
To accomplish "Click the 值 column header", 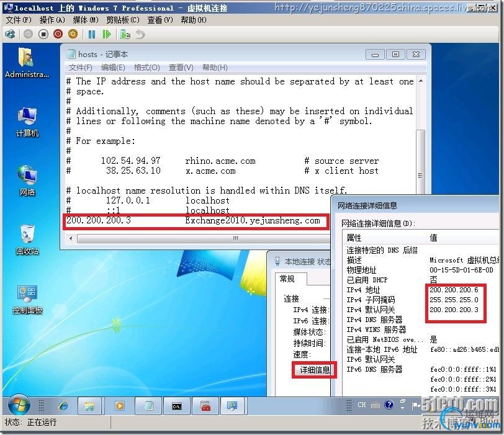I will [x=462, y=238].
